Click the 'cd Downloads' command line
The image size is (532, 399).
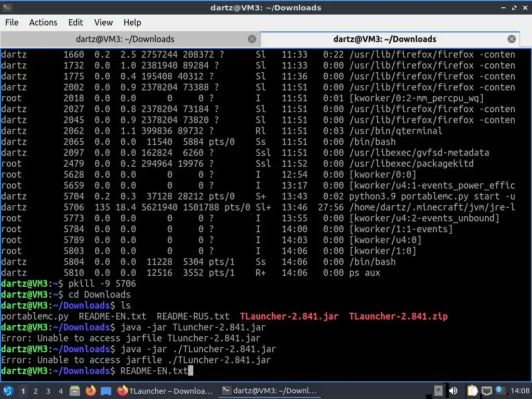(99, 295)
